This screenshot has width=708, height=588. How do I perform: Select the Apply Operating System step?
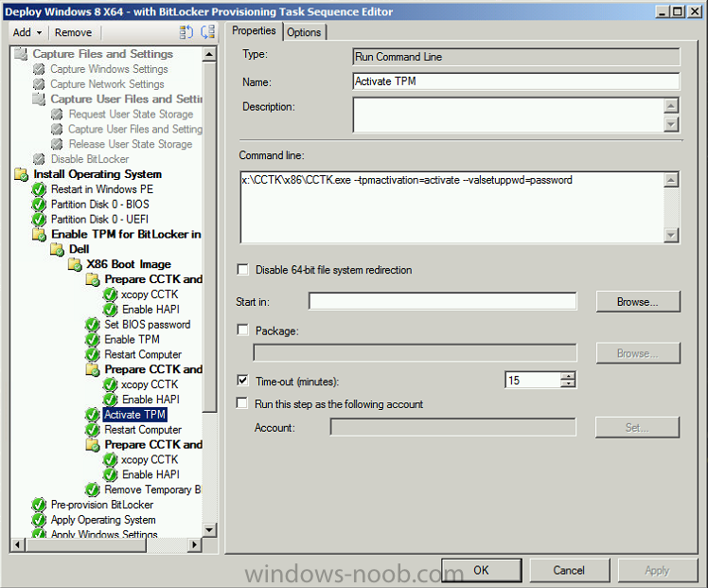(103, 520)
